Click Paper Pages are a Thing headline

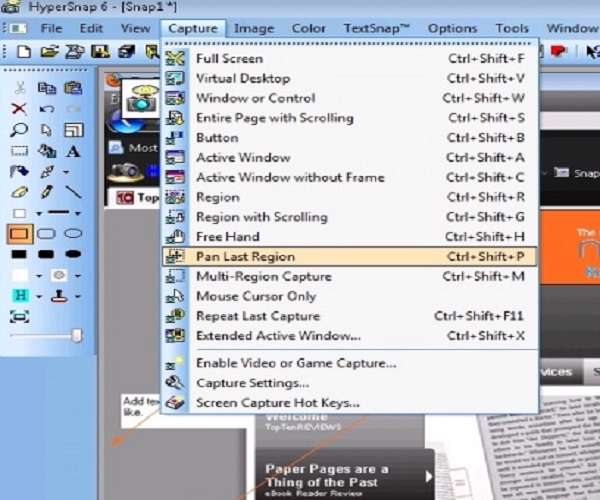coord(327,476)
